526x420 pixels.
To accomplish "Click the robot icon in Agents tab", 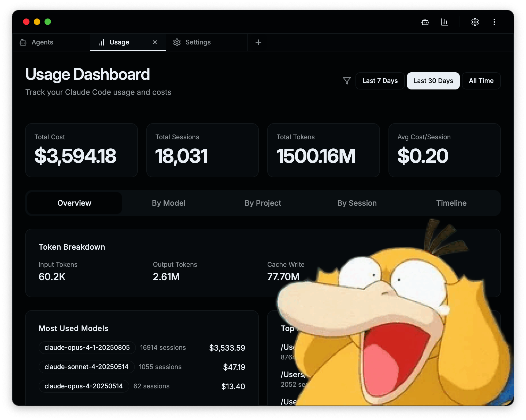I will tap(23, 42).
